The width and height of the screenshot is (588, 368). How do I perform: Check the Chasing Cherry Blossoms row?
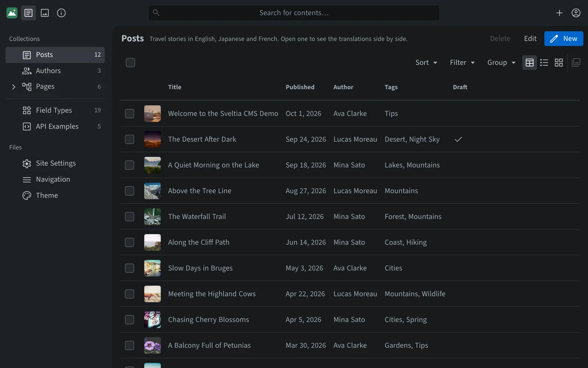click(130, 320)
